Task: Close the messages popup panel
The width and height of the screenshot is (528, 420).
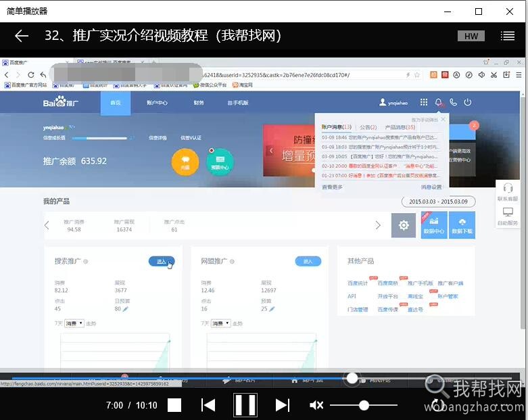Action: point(443,119)
